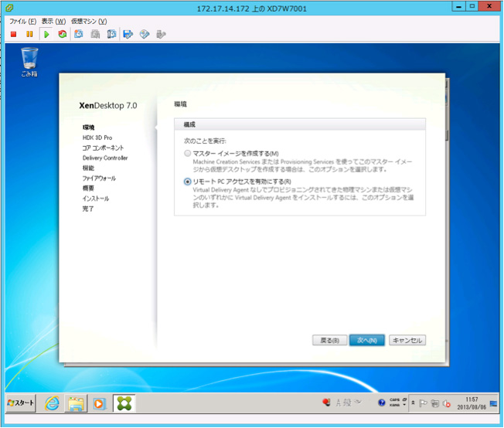Select リモート PC アクセスを有効にする(R) radio button
The width and height of the screenshot is (504, 428).
[x=187, y=182]
